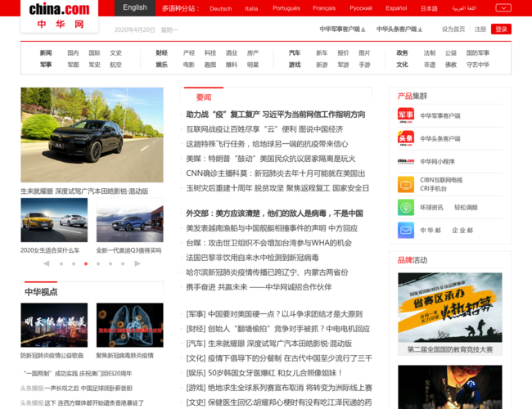Viewport: 532px width, 409px height.
Task: Open the 外交部：美方应该清楚 headline
Action: click(274, 213)
